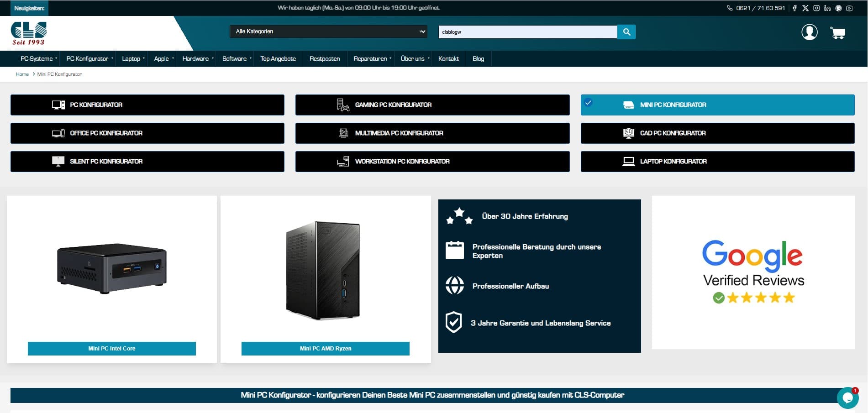Open the X (Twitter) social icon

click(805, 8)
